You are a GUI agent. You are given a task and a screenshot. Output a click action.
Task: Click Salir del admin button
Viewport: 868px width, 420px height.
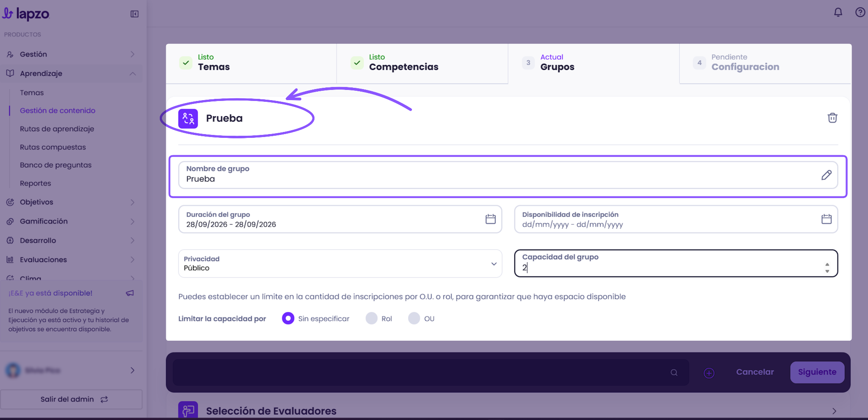pyautogui.click(x=71, y=399)
